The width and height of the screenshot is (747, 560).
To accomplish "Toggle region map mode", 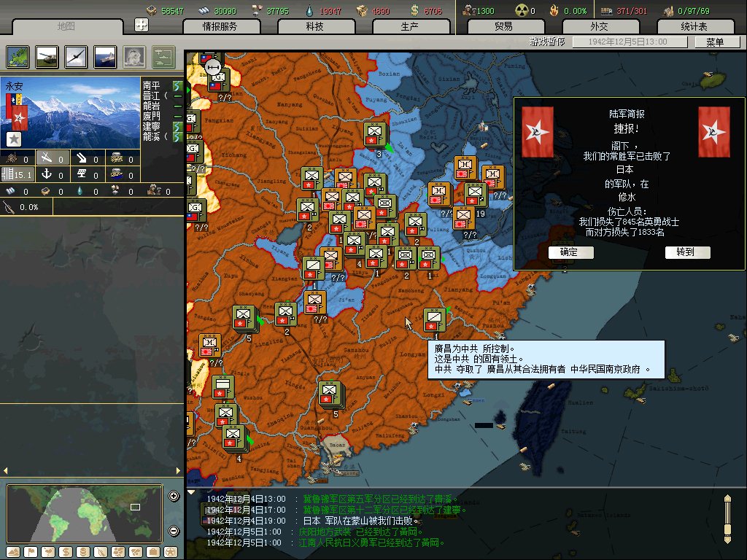I will 118,552.
